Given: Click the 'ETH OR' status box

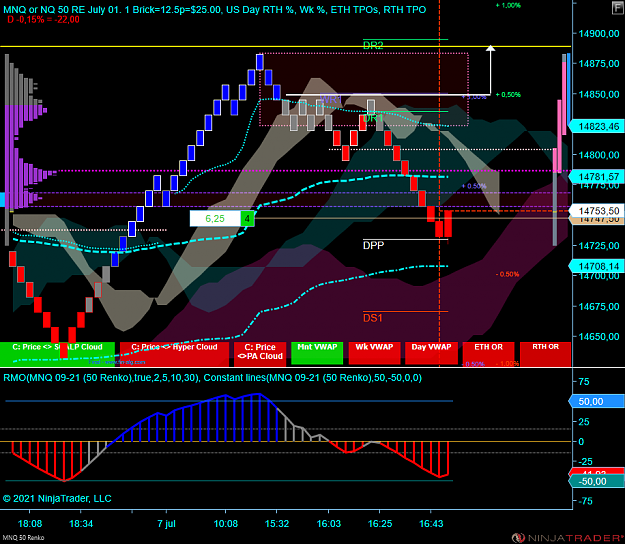Looking at the screenshot, I should [489, 353].
